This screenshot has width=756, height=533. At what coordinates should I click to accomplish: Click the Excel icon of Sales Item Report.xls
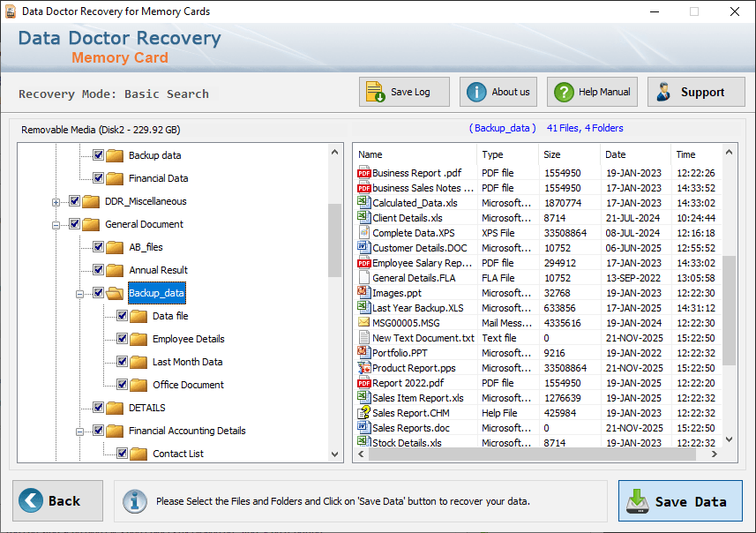363,397
